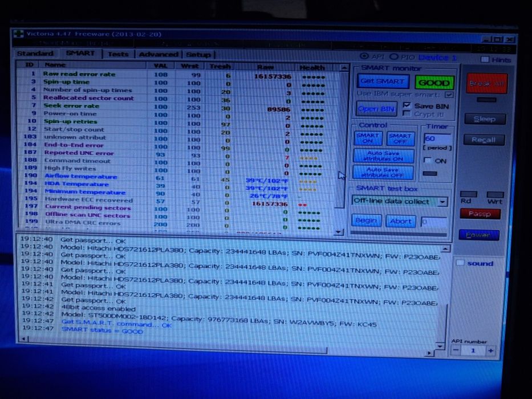Click the Rd indicator
The height and width of the screenshot is (399, 532).
(468, 194)
